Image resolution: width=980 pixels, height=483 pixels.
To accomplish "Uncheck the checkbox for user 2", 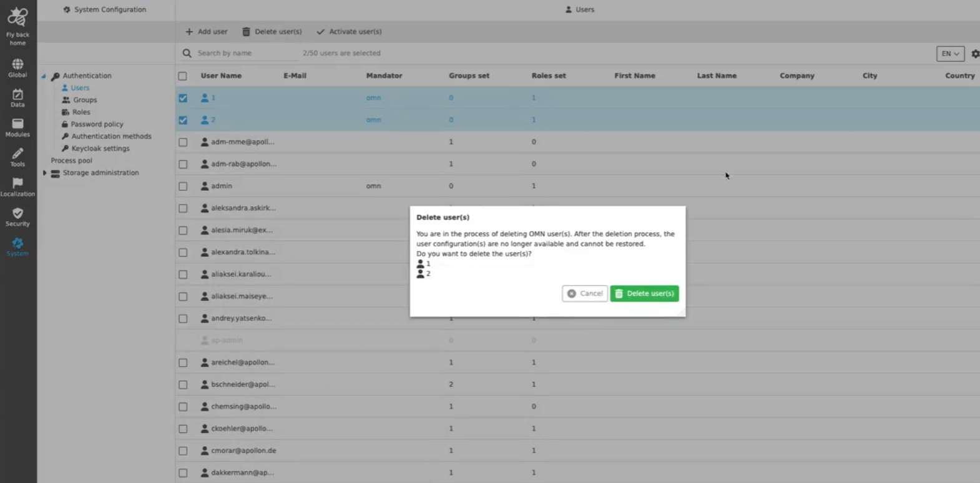I will coord(183,120).
